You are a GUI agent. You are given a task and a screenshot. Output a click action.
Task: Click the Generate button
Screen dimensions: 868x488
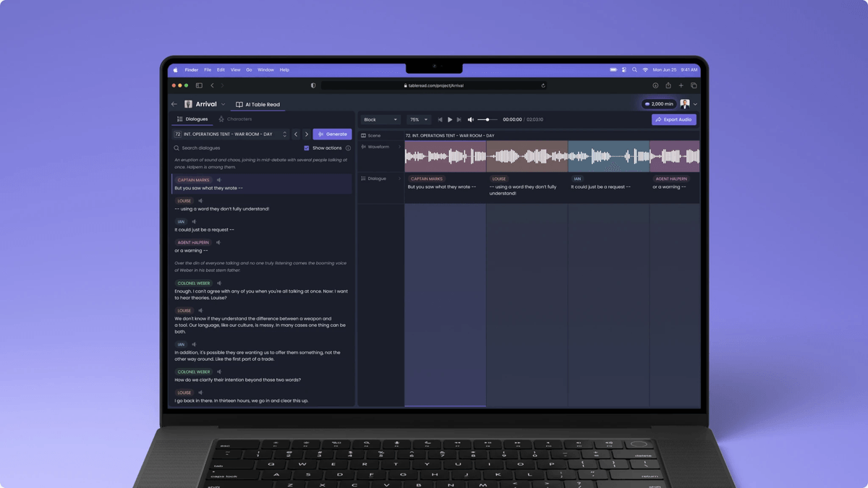click(332, 134)
